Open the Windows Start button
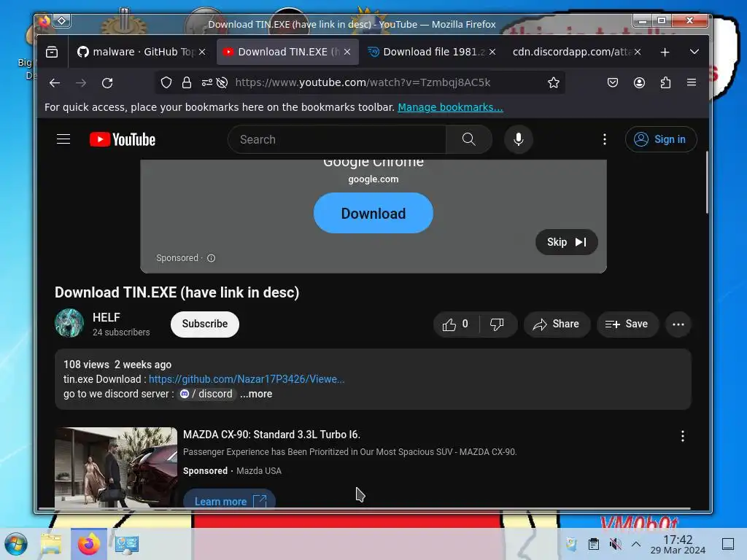 coord(16,544)
